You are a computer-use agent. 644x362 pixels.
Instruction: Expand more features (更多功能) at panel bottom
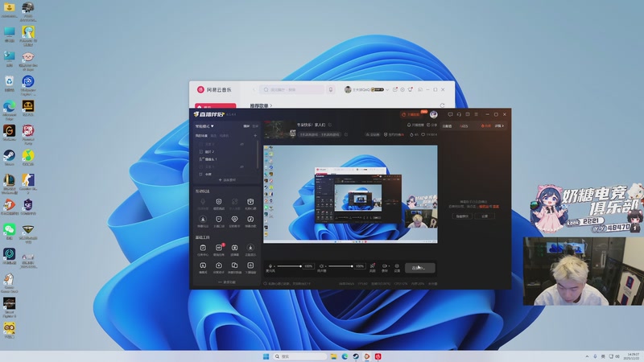pos(227,282)
